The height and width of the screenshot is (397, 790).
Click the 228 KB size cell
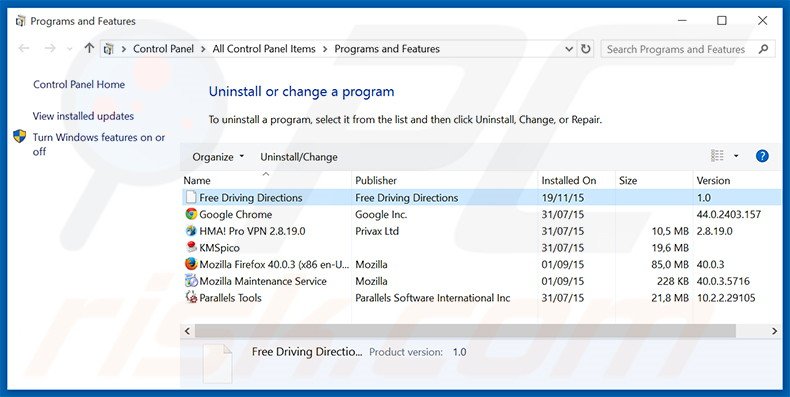point(673,281)
